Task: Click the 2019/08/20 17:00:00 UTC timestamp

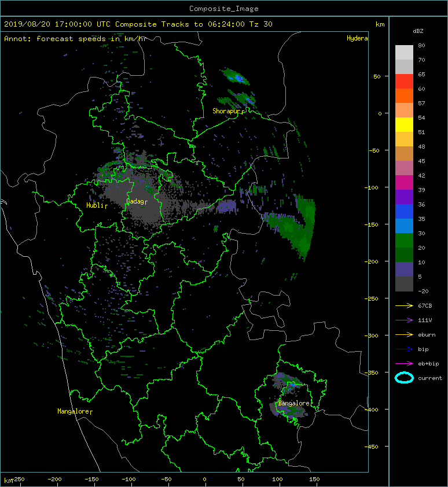Action: [57, 24]
